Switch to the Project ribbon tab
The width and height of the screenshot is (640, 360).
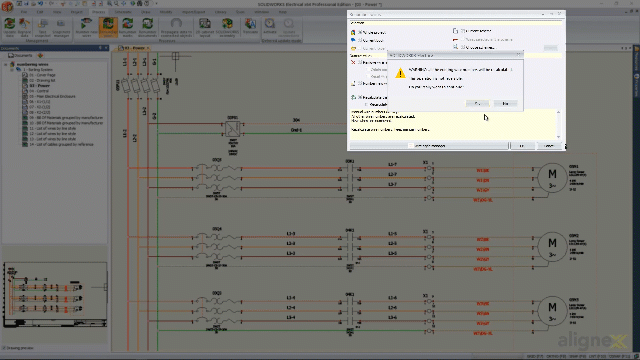tap(76, 12)
